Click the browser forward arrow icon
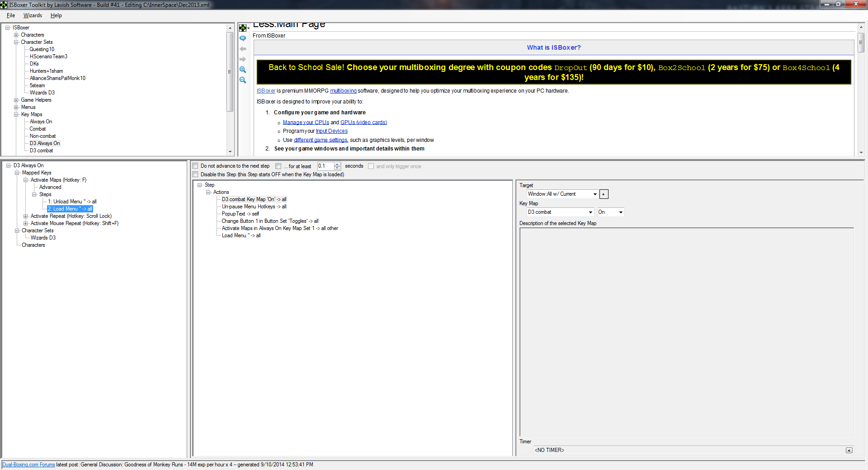The width and height of the screenshot is (868, 470). [x=243, y=59]
